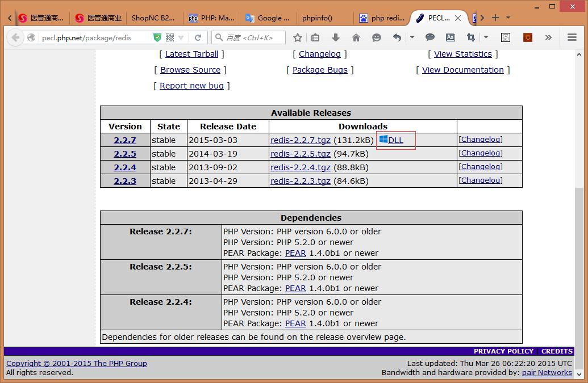The height and width of the screenshot is (383, 588).
Task: Click the smiley face toolbar icon
Action: tap(377, 37)
